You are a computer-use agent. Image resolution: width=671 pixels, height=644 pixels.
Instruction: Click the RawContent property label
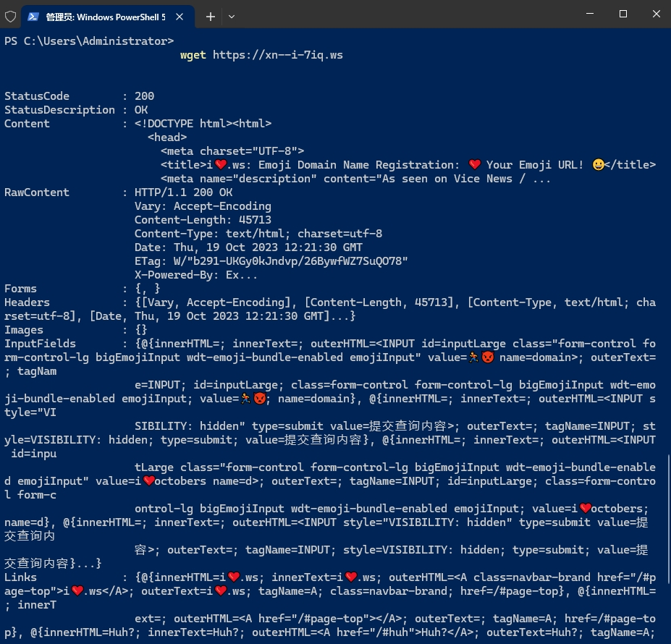point(37,192)
